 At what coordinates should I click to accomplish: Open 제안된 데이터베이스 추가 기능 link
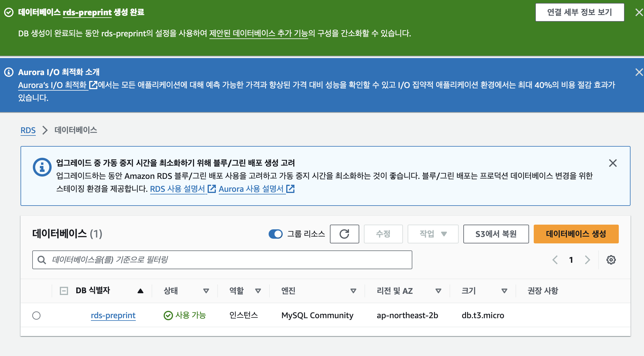[x=259, y=33]
